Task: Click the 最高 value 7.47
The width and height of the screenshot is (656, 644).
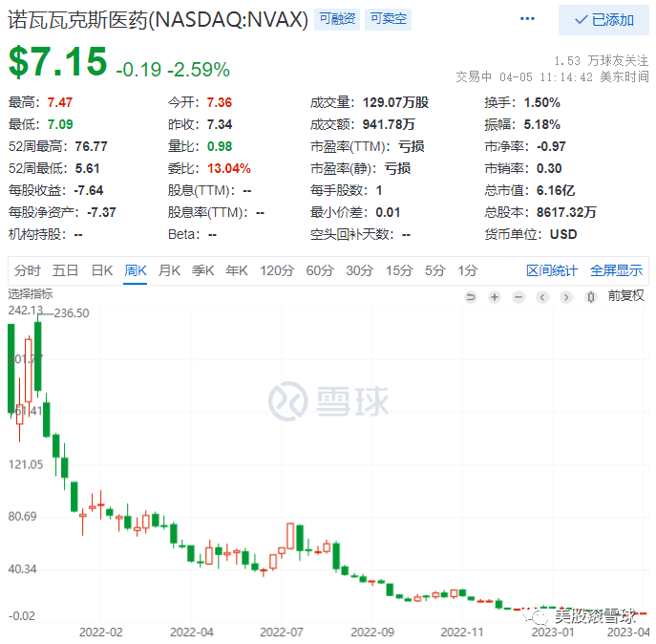Action: (x=60, y=102)
